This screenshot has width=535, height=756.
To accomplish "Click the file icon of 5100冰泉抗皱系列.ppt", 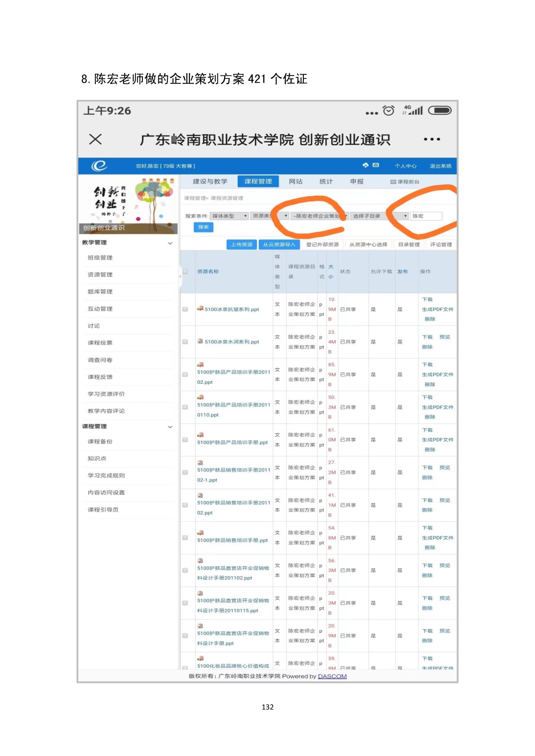I will [200, 308].
